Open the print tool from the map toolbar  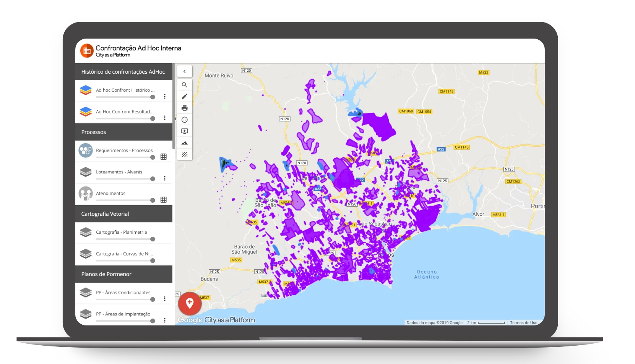click(185, 108)
